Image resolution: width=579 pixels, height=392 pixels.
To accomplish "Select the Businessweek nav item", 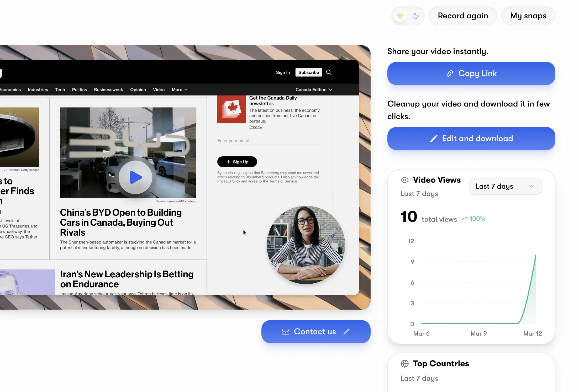I will [108, 90].
